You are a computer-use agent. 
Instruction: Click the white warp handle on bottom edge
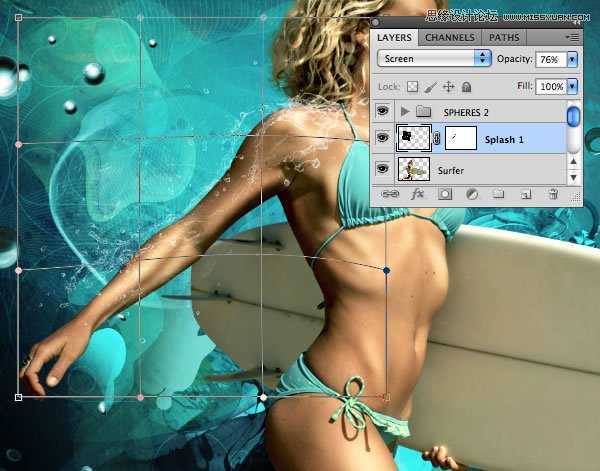[x=263, y=398]
